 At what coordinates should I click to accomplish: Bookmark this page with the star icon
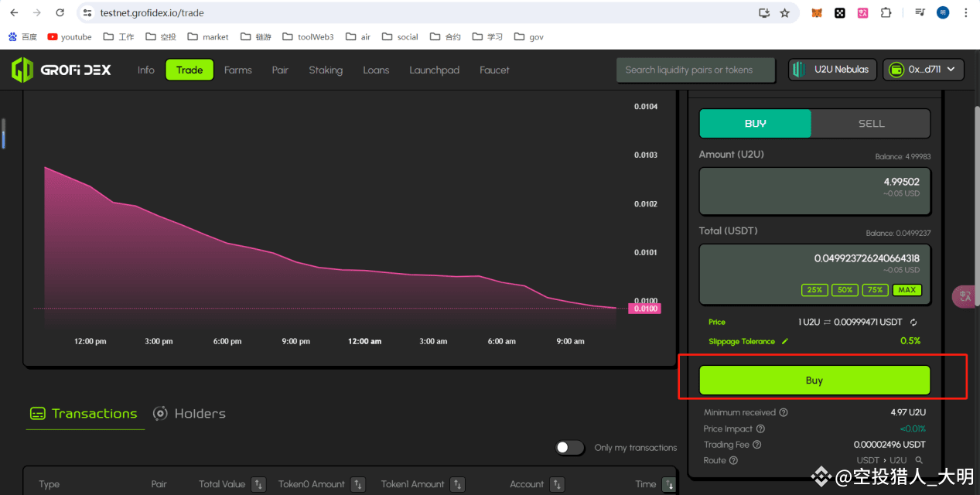(785, 13)
